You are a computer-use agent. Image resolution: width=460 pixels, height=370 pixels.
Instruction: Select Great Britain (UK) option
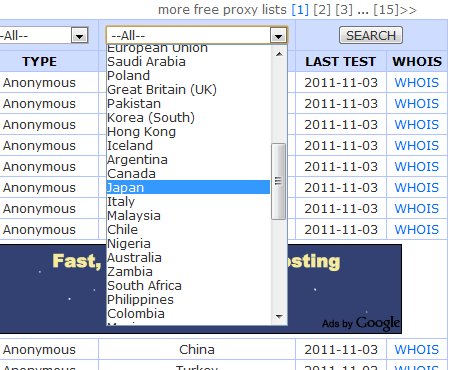(x=188, y=90)
